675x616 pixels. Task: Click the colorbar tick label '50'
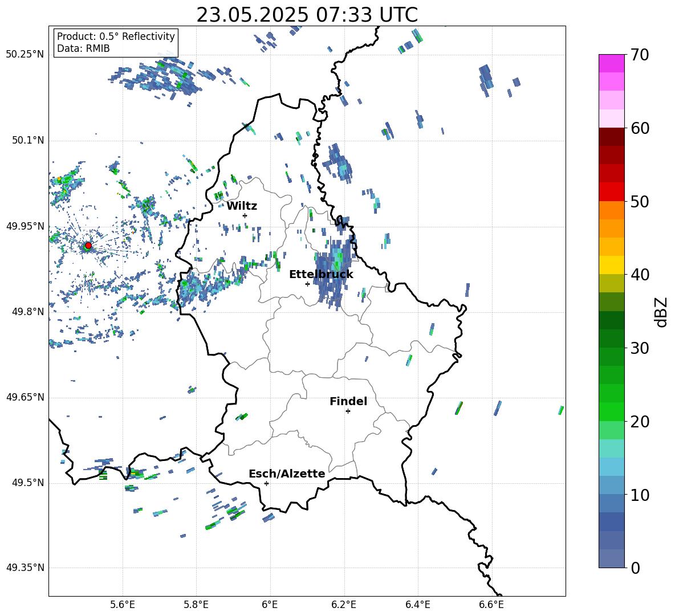pyautogui.click(x=639, y=202)
